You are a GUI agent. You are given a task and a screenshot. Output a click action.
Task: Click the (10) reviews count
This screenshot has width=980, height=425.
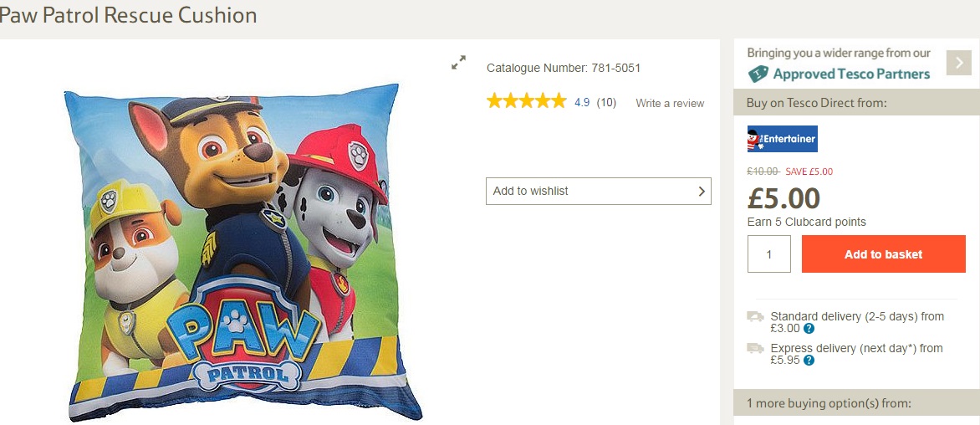[606, 103]
